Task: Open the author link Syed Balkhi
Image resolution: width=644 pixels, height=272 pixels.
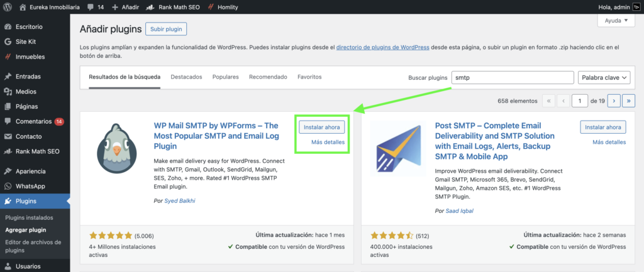Action: (180, 201)
